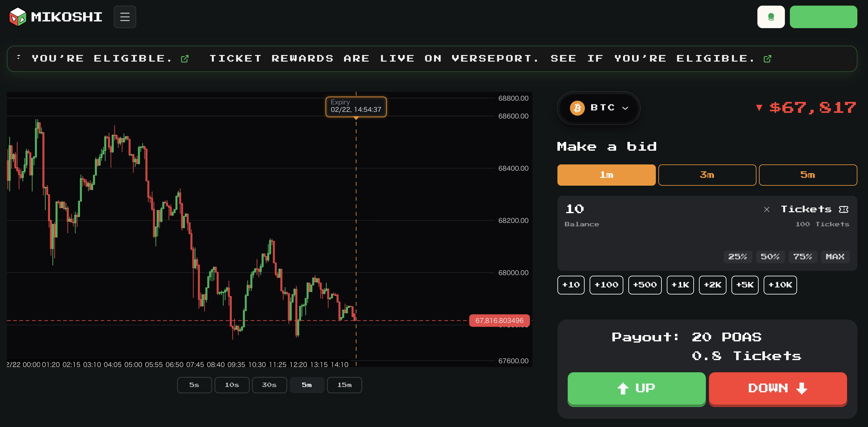This screenshot has width=868, height=427.
Task: Click the green avatar profile icon
Action: pyautogui.click(x=771, y=17)
